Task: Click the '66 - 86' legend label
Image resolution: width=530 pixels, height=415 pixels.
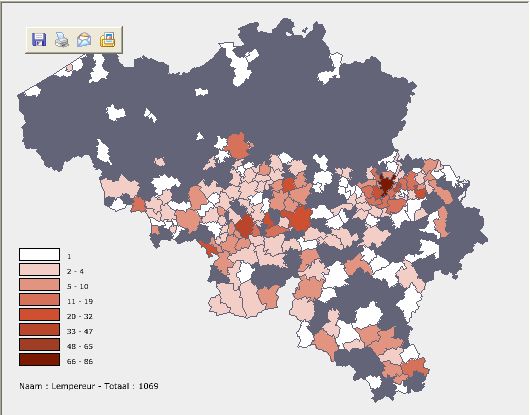Action: 80,361
